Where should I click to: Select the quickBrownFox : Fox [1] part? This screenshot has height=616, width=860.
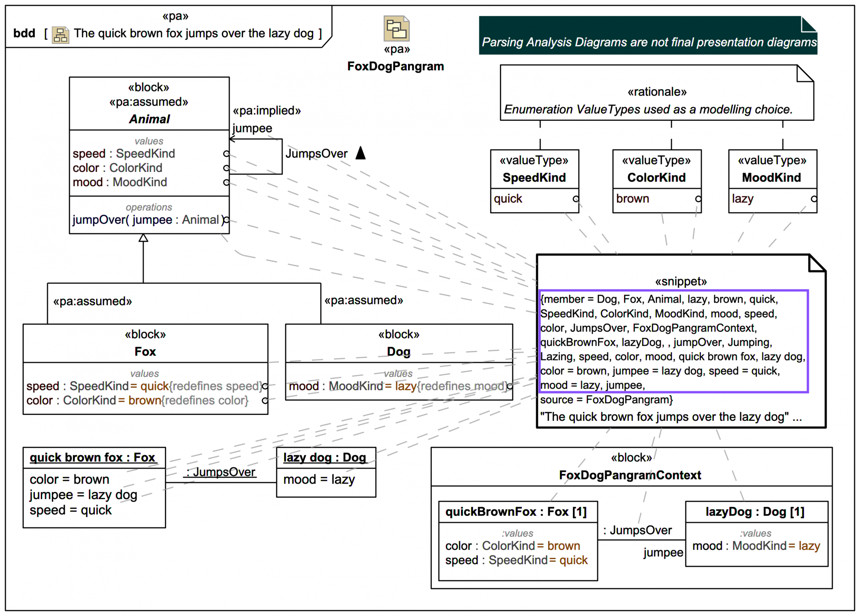pos(517,512)
